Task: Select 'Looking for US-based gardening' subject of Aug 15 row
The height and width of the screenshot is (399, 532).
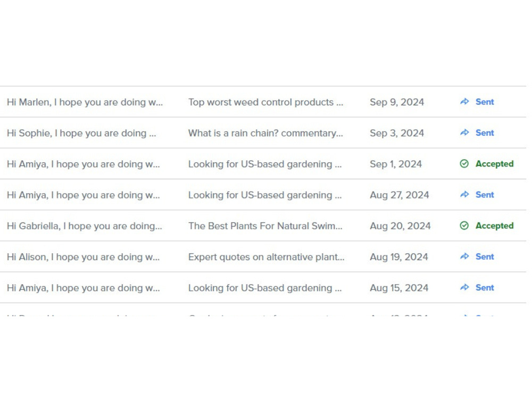Action: pyautogui.click(x=265, y=288)
